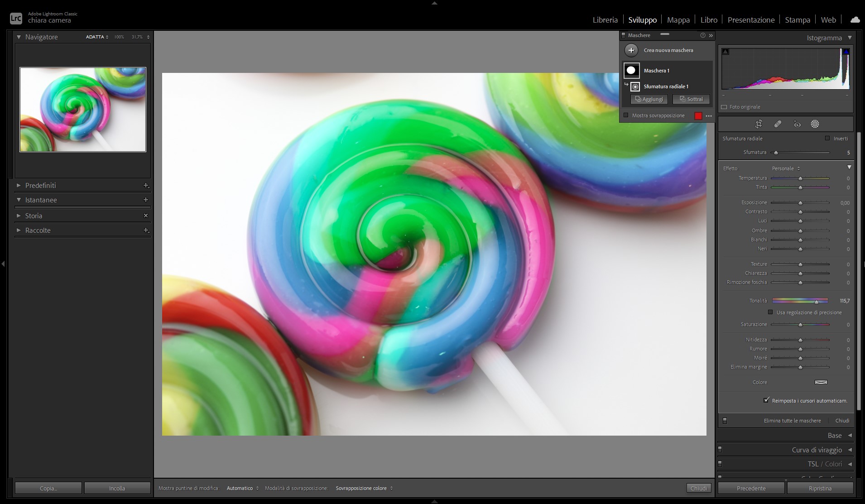Viewport: 865px width, 504px height.
Task: Click the red overlay color swatch
Action: coord(698,116)
